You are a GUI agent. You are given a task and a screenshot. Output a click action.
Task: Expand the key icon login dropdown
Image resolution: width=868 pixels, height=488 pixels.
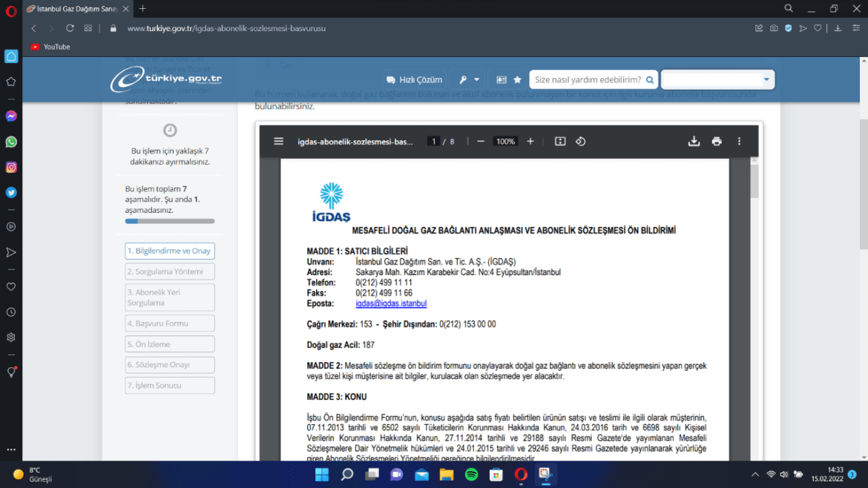pyautogui.click(x=469, y=79)
